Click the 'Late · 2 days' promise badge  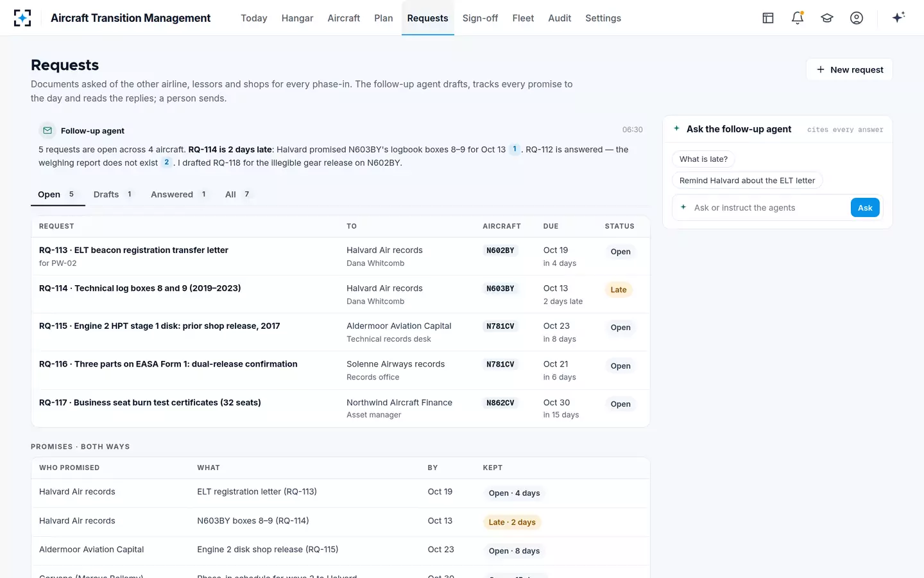tap(512, 522)
